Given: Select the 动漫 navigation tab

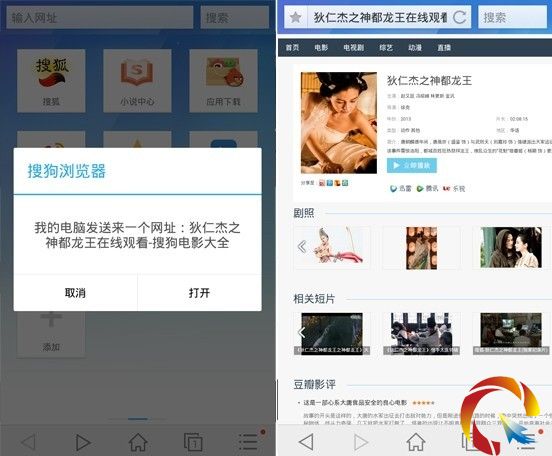Looking at the screenshot, I should pos(415,48).
